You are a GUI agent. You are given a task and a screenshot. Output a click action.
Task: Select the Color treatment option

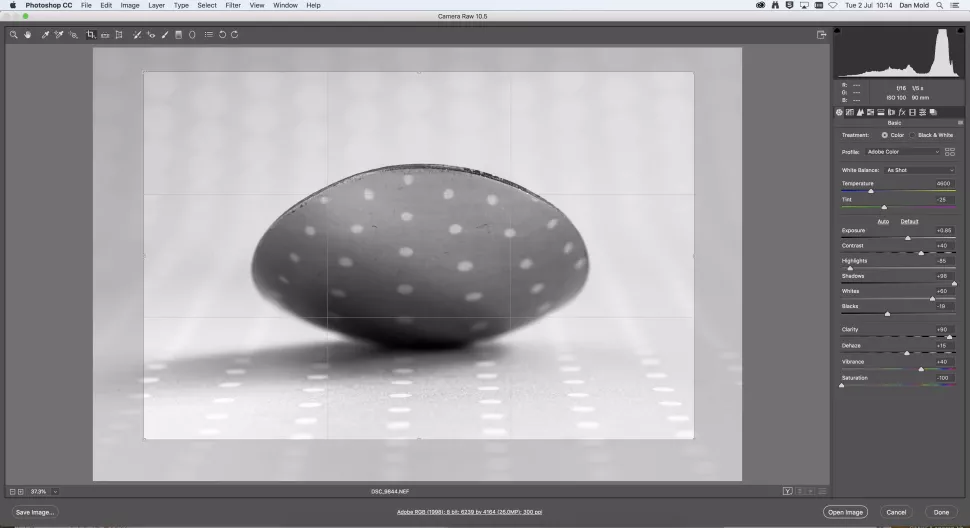(x=884, y=135)
